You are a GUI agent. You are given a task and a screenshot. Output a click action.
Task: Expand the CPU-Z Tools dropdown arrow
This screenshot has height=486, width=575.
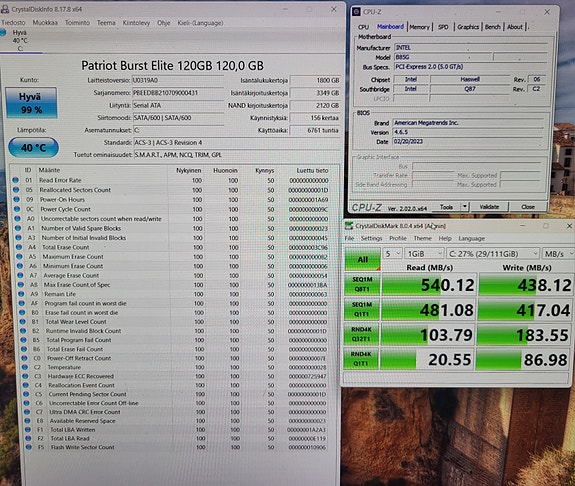coord(464,207)
